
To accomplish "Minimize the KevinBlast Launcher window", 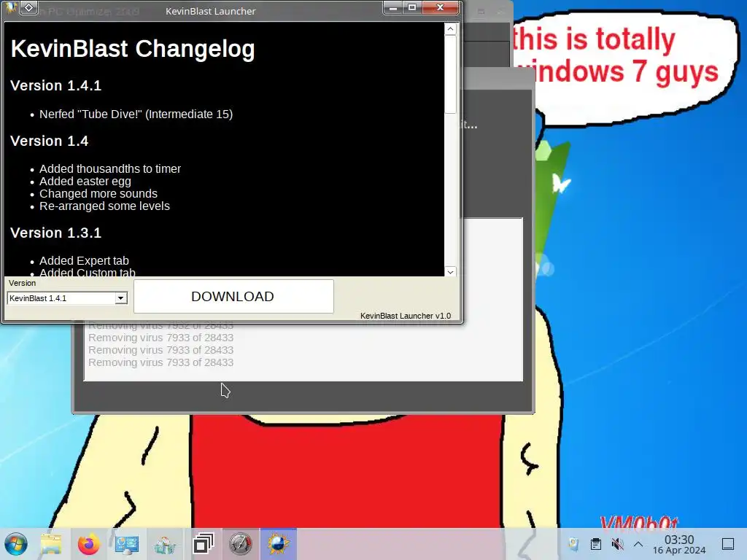I will click(393, 7).
